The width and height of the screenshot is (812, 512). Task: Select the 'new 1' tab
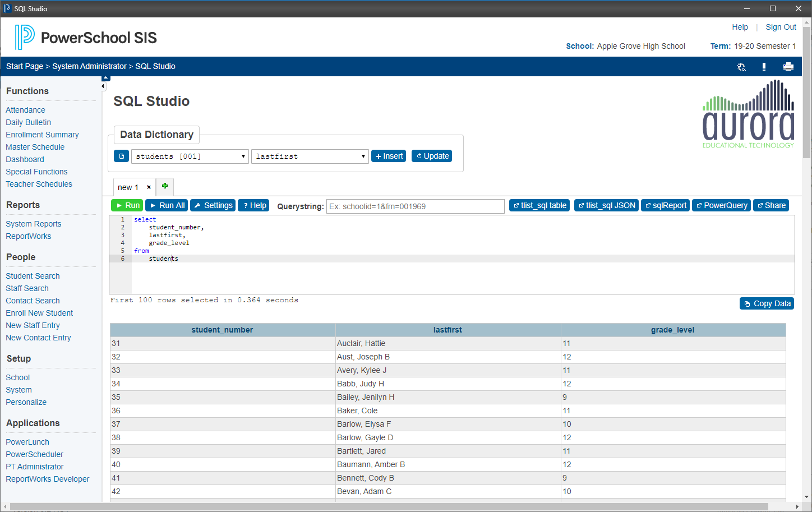coord(128,187)
